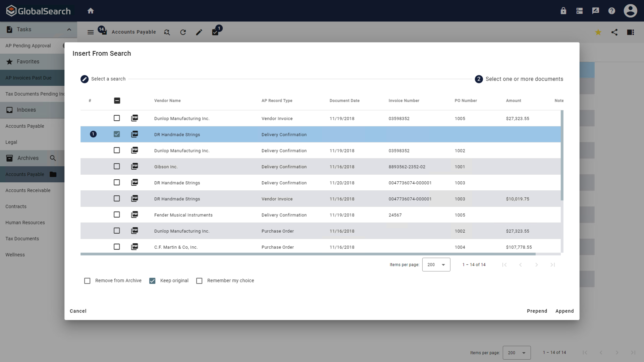
Task: Open the feedback chat icon
Action: (596, 11)
